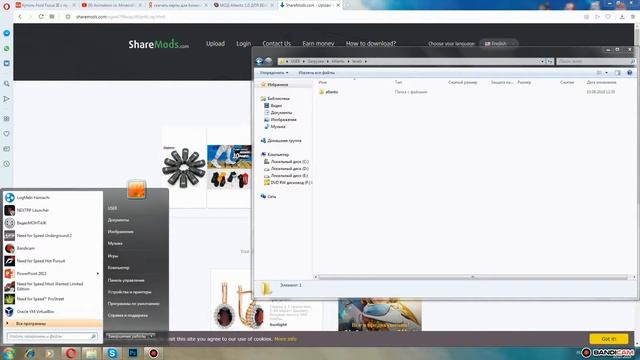Sort by Дата изменения column header
Screen dimensions: 640x360
tap(601, 82)
